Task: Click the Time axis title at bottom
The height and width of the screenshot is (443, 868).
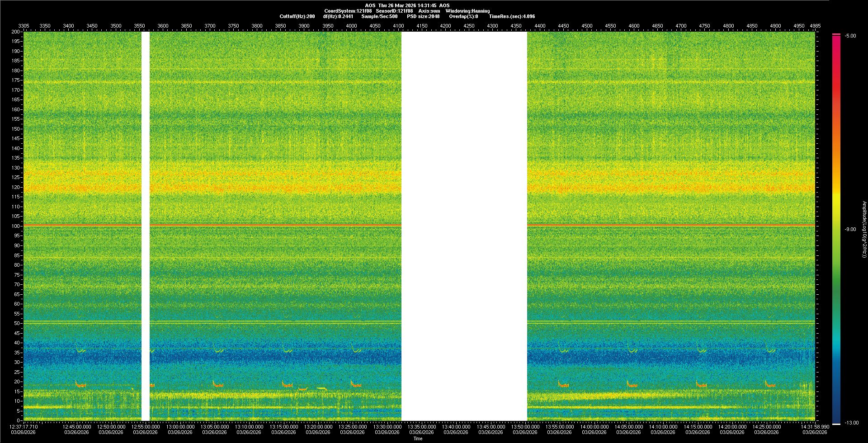Action: point(418,438)
